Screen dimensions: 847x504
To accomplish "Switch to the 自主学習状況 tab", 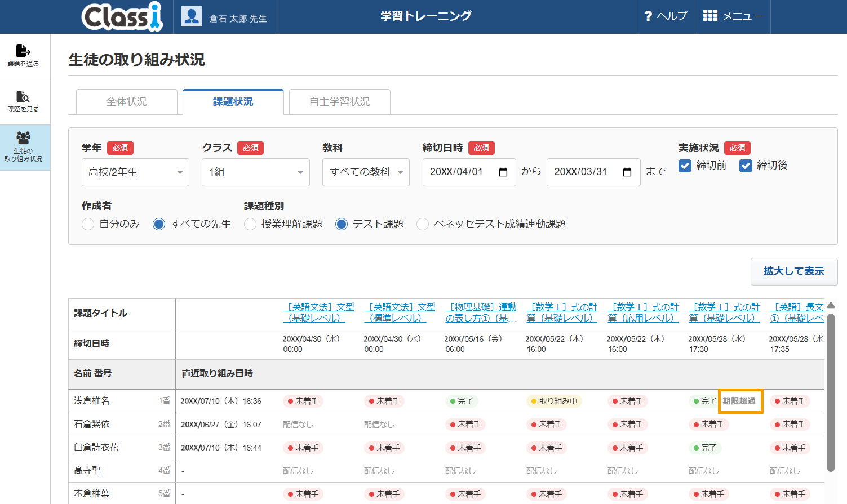I will tap(340, 102).
